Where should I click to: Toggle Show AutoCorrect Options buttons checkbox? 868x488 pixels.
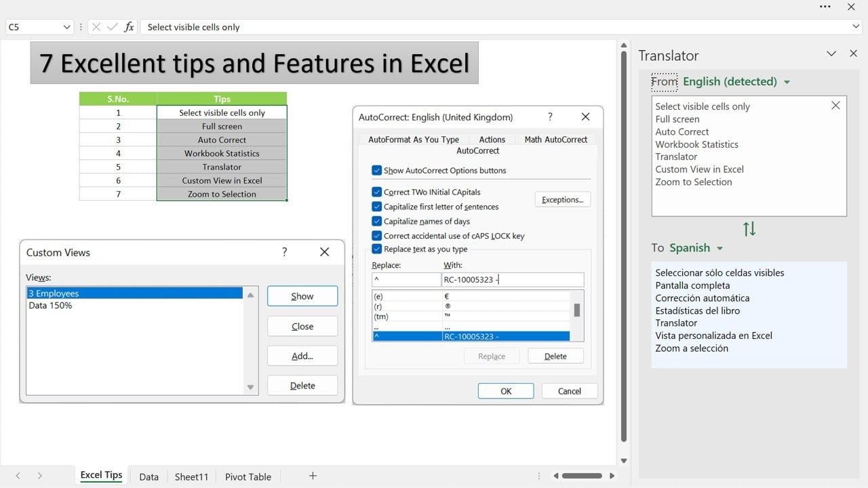[376, 170]
